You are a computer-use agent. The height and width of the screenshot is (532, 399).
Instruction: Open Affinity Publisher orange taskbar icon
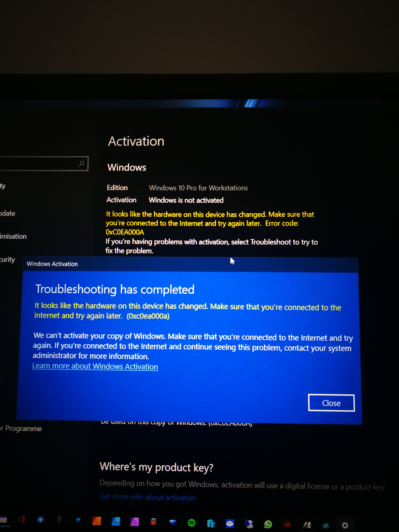pyautogui.click(x=97, y=521)
